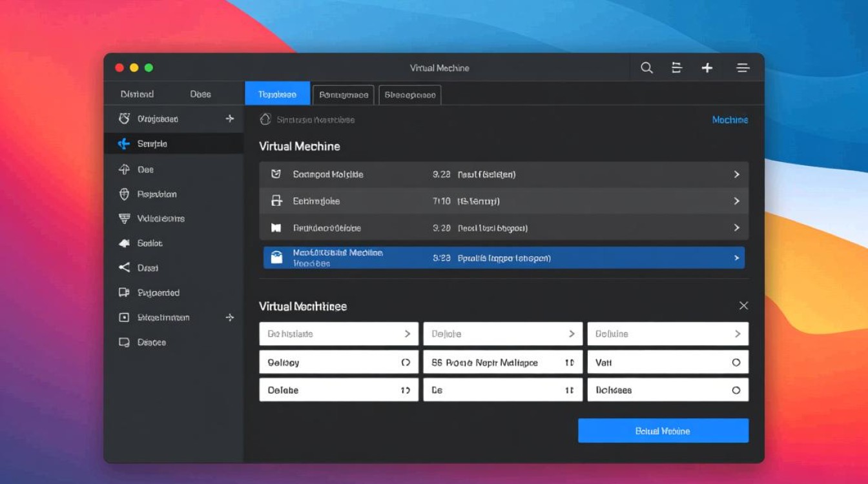This screenshot has width=868, height=484.
Task: Click the share icon in the sidebar
Action: pyautogui.click(x=125, y=268)
